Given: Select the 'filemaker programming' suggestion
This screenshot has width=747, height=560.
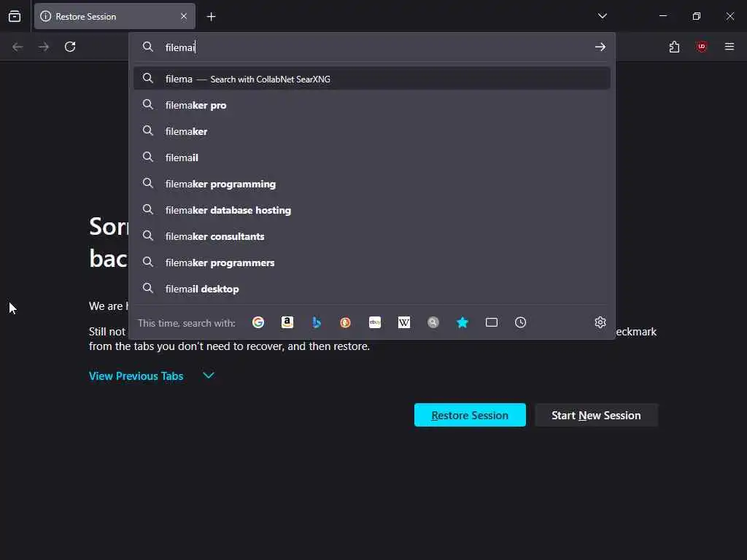Looking at the screenshot, I should 371,184.
